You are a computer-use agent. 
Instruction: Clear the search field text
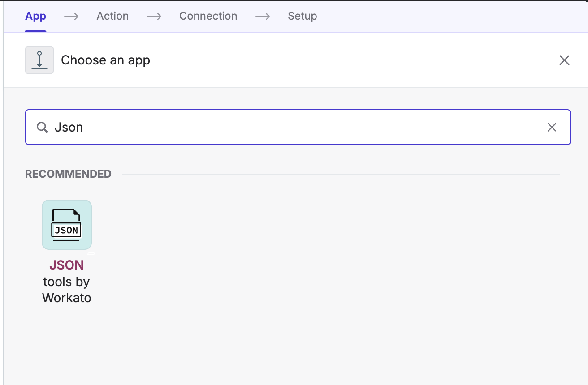point(552,128)
